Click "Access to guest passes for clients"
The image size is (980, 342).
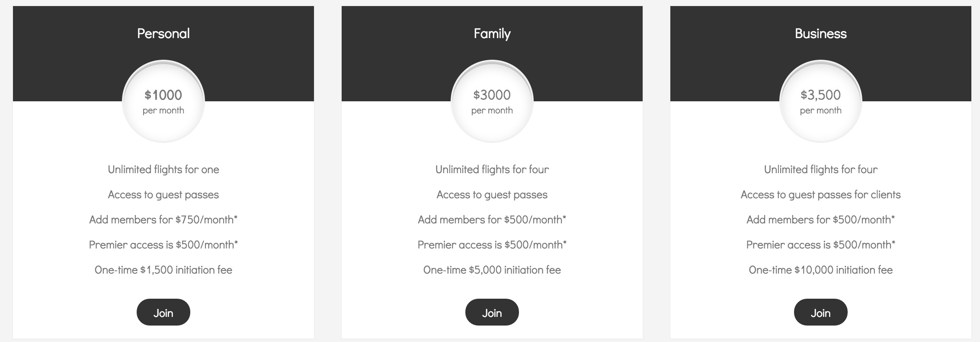click(820, 194)
